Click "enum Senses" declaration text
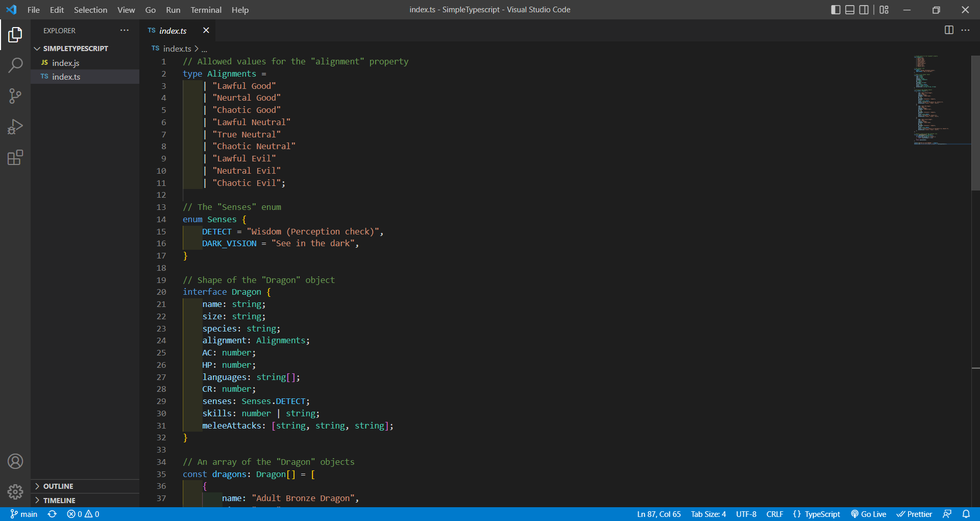 pyautogui.click(x=210, y=220)
